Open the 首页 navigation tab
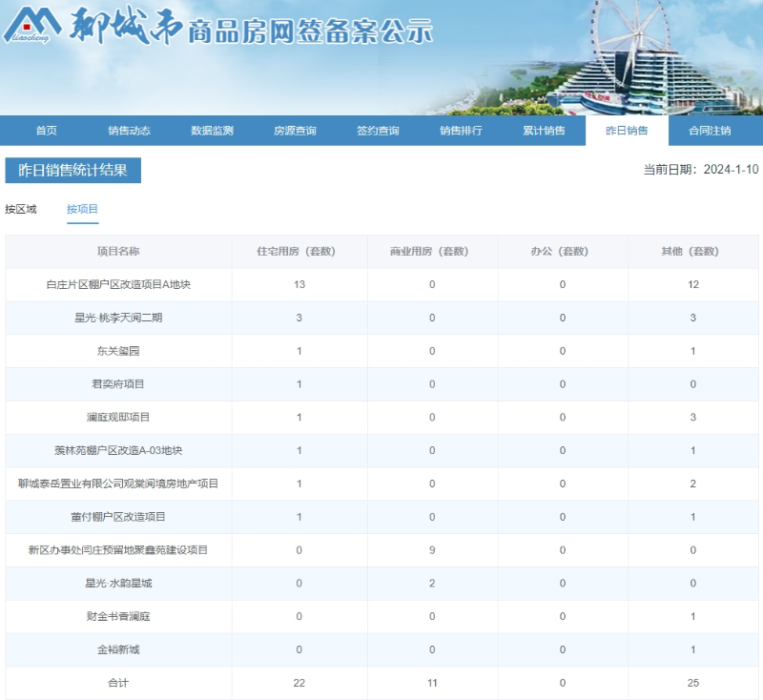Image resolution: width=763 pixels, height=700 pixels. coord(46,131)
